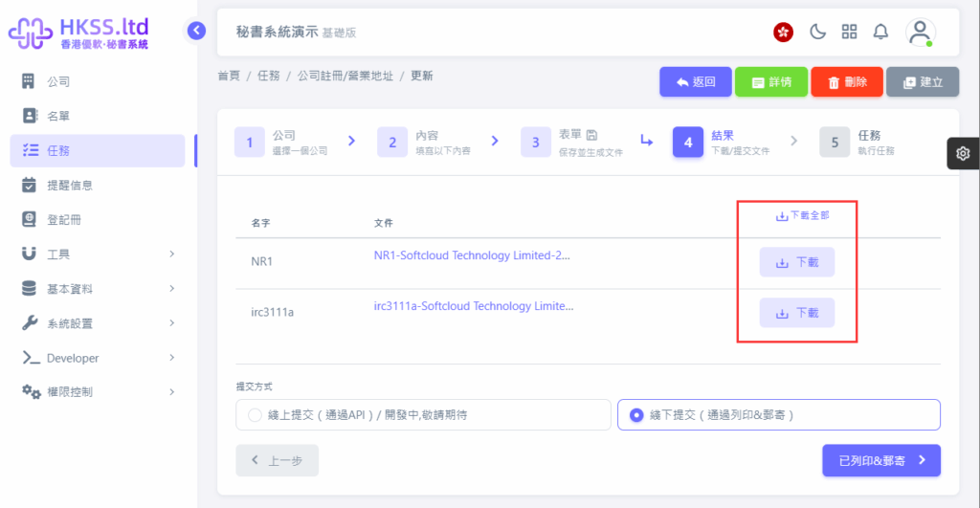The height and width of the screenshot is (508, 980).
Task: Expand the 系統設置 submenu chevron
Action: click(x=172, y=323)
